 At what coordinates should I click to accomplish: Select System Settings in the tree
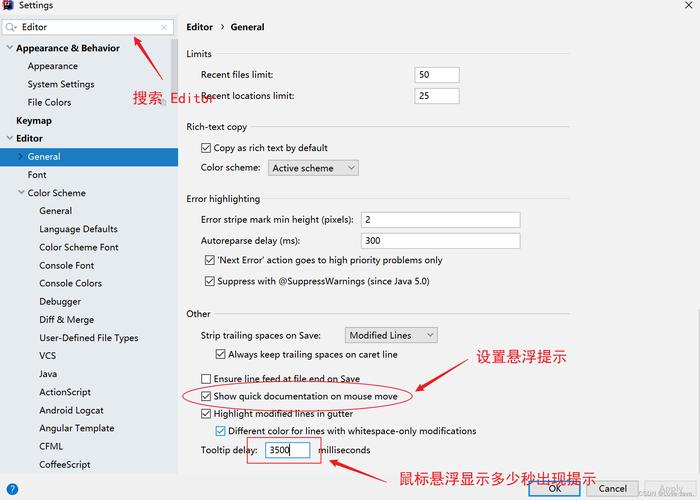pyautogui.click(x=61, y=84)
